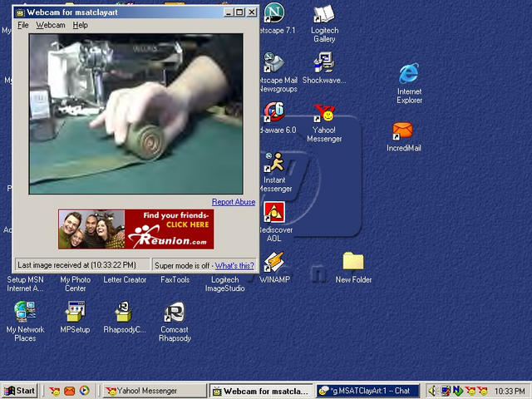
Task: Open the Webcam menu
Action: pyautogui.click(x=51, y=25)
